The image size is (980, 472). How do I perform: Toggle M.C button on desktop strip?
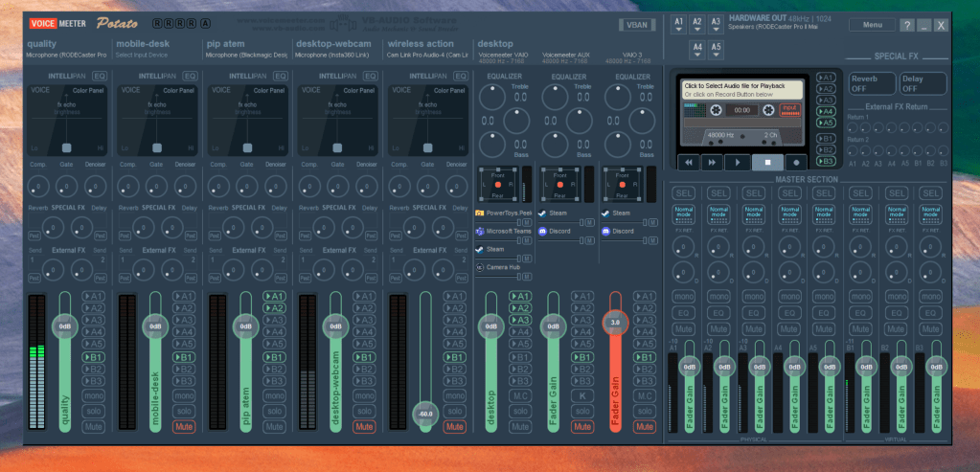point(520,395)
